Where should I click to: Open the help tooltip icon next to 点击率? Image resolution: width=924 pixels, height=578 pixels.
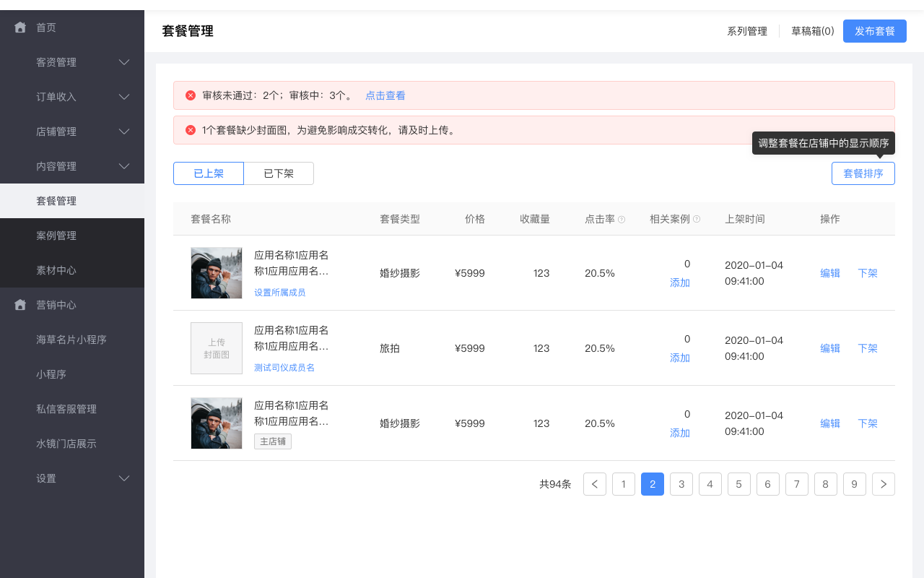pyautogui.click(x=622, y=219)
